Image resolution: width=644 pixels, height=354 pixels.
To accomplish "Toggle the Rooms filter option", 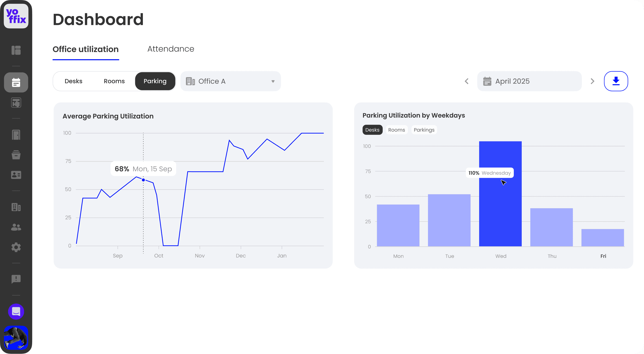I will [x=114, y=81].
